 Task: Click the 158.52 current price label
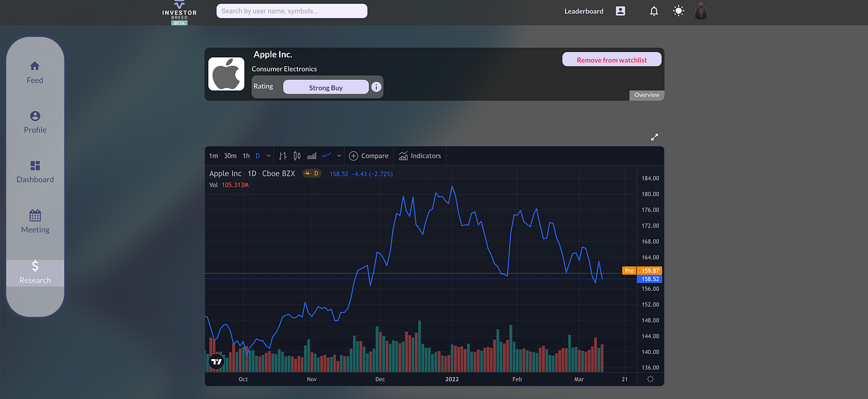coord(649,279)
